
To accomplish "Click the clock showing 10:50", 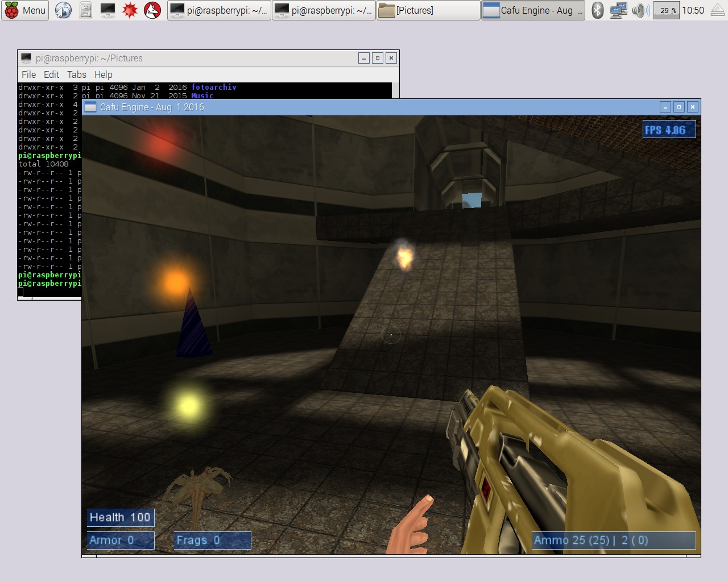I will click(693, 10).
